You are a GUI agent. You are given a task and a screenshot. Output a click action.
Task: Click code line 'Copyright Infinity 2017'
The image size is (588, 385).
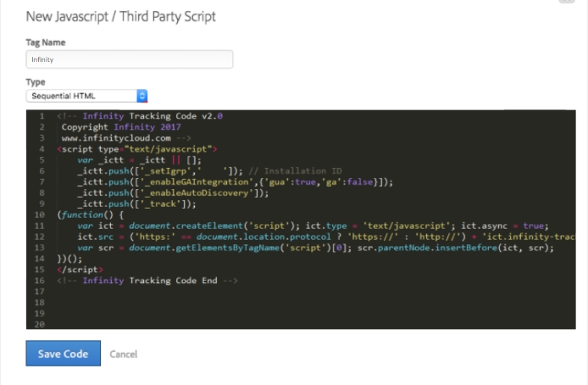point(121,127)
